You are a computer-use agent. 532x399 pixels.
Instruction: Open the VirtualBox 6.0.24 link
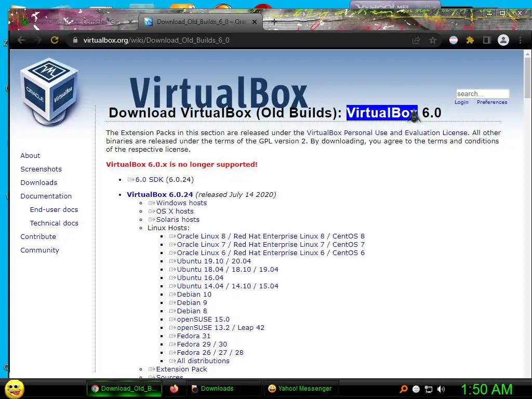click(160, 194)
